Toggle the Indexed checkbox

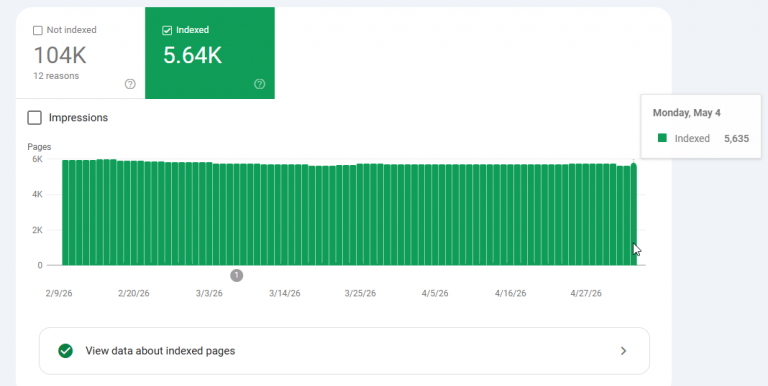(167, 30)
